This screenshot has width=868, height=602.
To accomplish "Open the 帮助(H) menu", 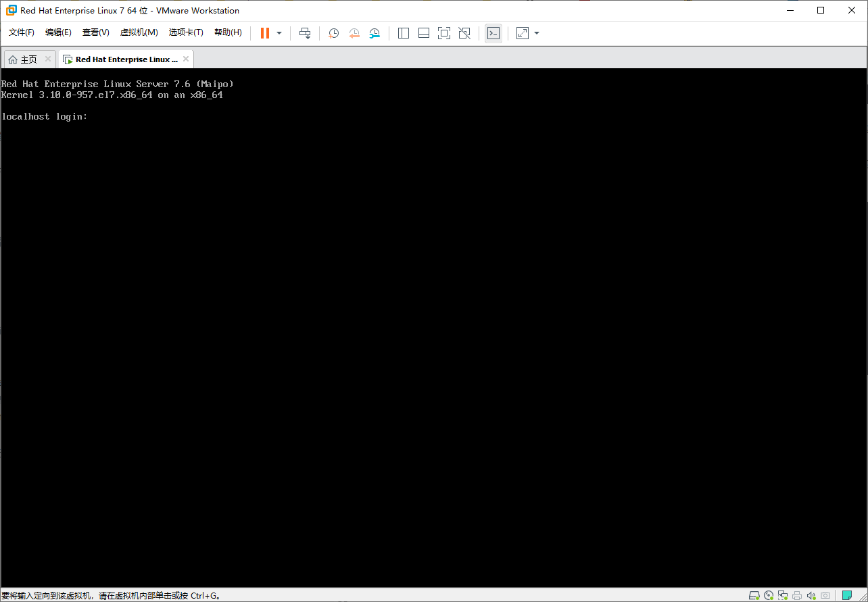I will (228, 32).
